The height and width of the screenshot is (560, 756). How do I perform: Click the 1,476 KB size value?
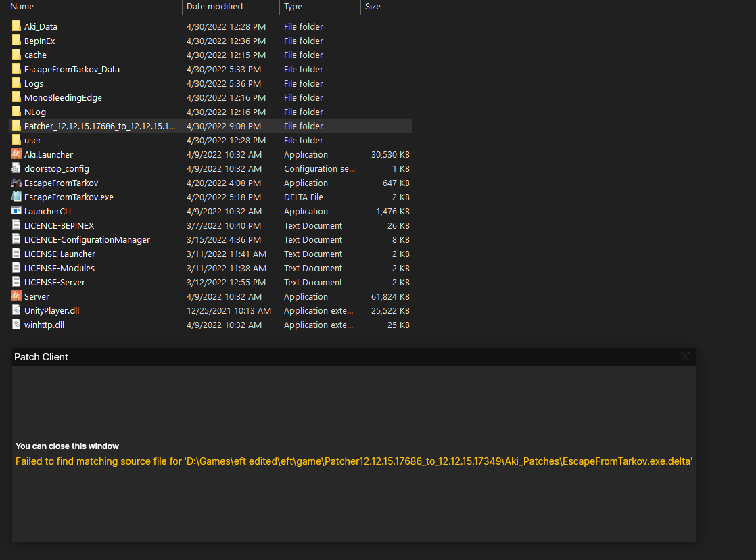(392, 211)
